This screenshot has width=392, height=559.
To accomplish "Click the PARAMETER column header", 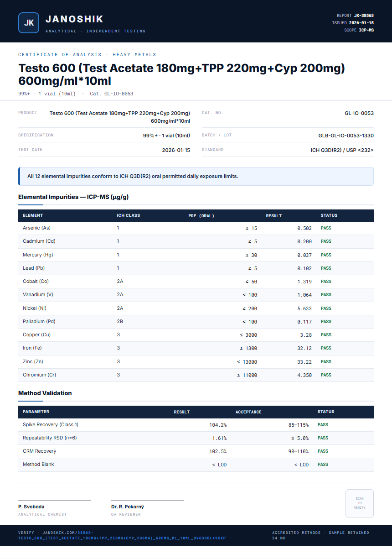I will (x=36, y=412).
